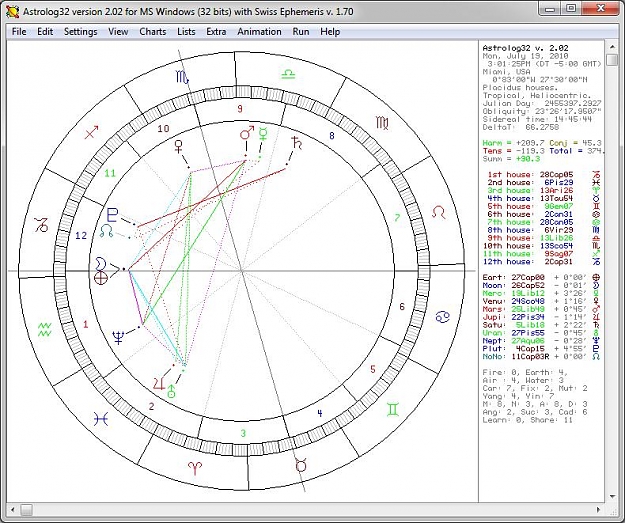Viewport: 625px width, 523px height.
Task: Click the horizontal scrollbar left arrow
Action: (12, 509)
